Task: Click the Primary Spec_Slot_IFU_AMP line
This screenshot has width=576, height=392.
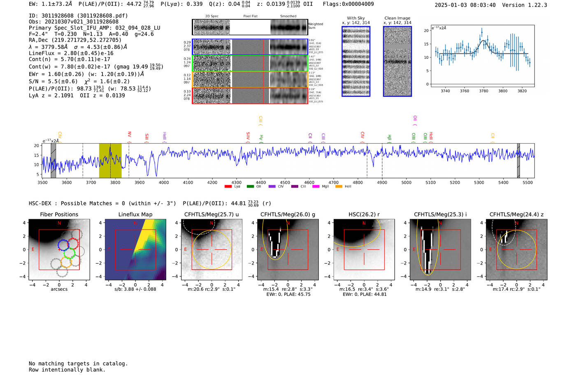Action: (95, 28)
